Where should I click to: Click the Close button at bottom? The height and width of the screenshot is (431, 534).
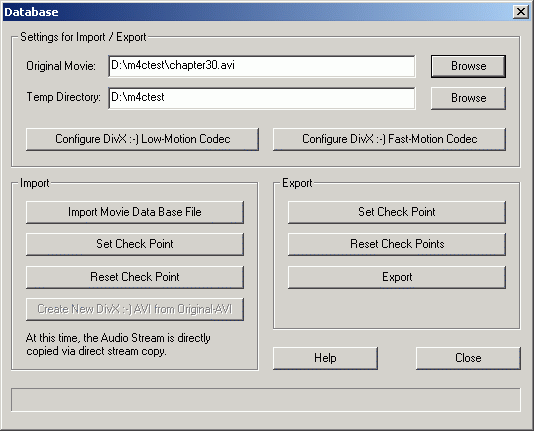coord(468,358)
